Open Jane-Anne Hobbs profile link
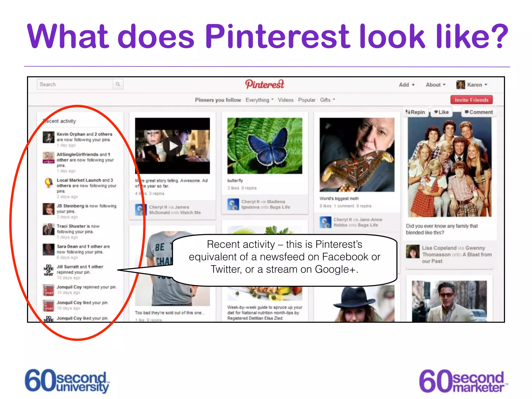The height and width of the screenshot is (399, 532). 358,222
